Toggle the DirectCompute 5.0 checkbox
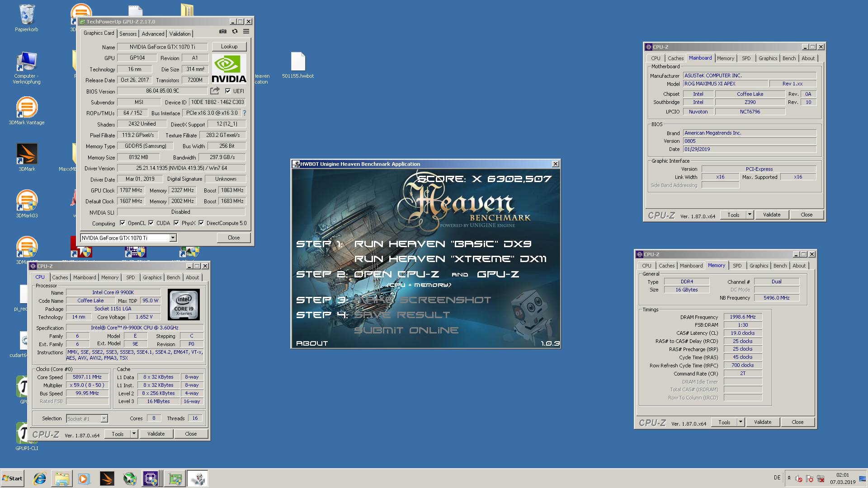This screenshot has width=868, height=488. click(201, 223)
